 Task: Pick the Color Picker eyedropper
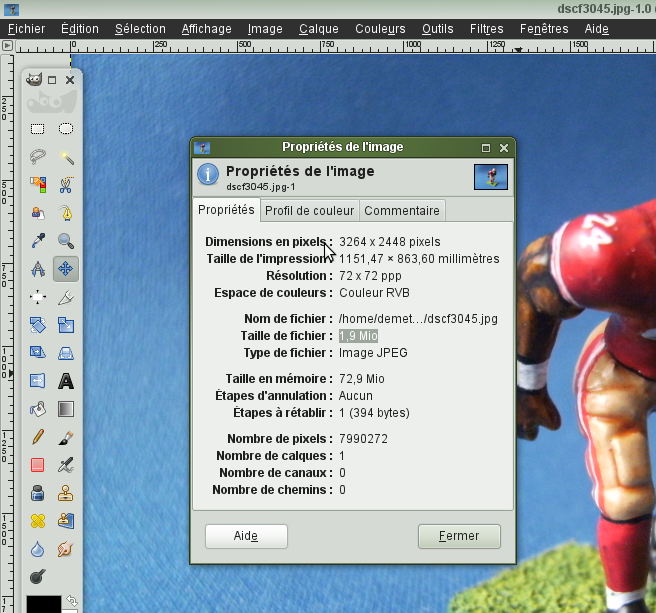tap(38, 241)
